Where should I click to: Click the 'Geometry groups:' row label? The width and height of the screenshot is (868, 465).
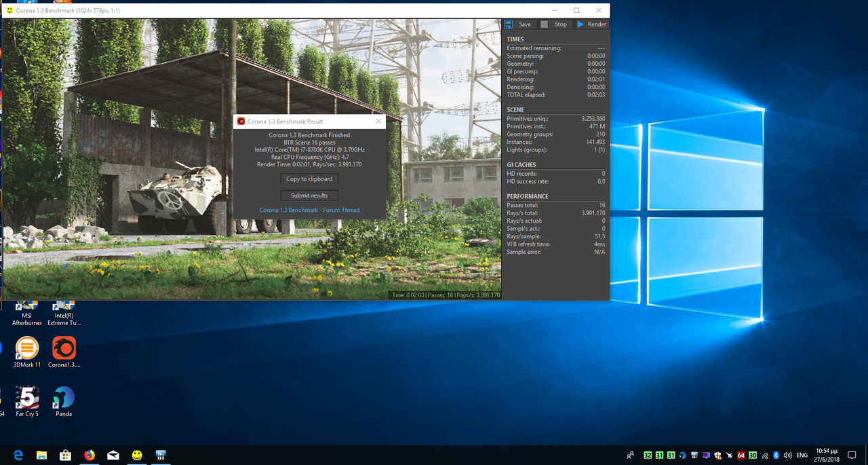[528, 134]
